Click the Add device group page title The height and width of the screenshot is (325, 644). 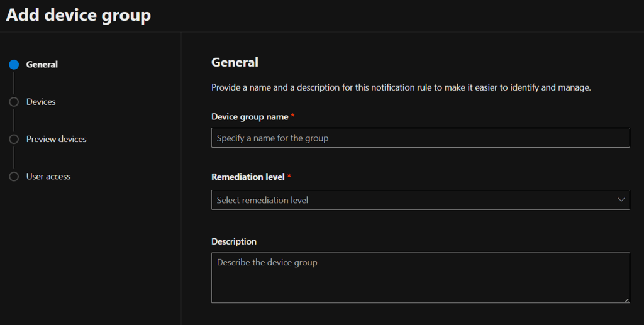[79, 15]
